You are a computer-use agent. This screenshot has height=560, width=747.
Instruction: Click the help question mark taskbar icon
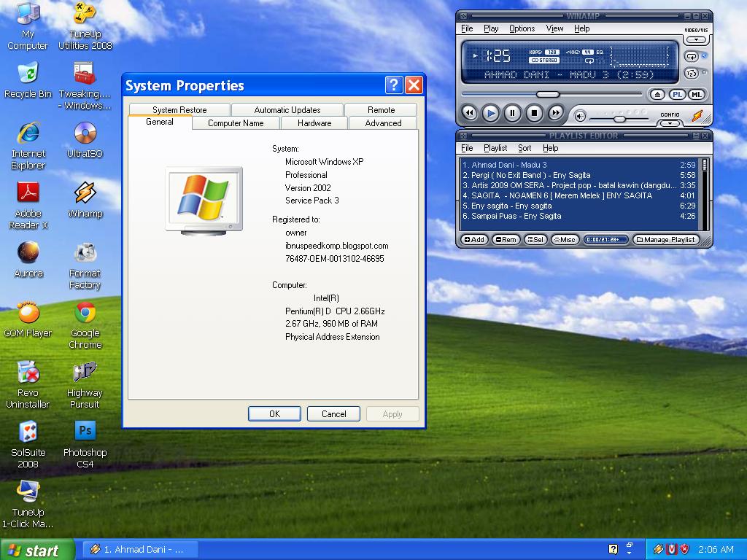coord(613,549)
